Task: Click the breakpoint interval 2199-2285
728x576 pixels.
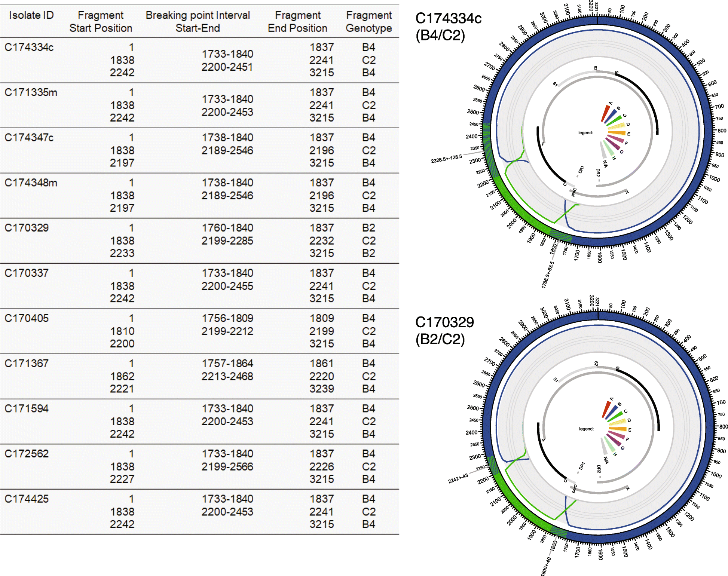Action: pyautogui.click(x=227, y=240)
